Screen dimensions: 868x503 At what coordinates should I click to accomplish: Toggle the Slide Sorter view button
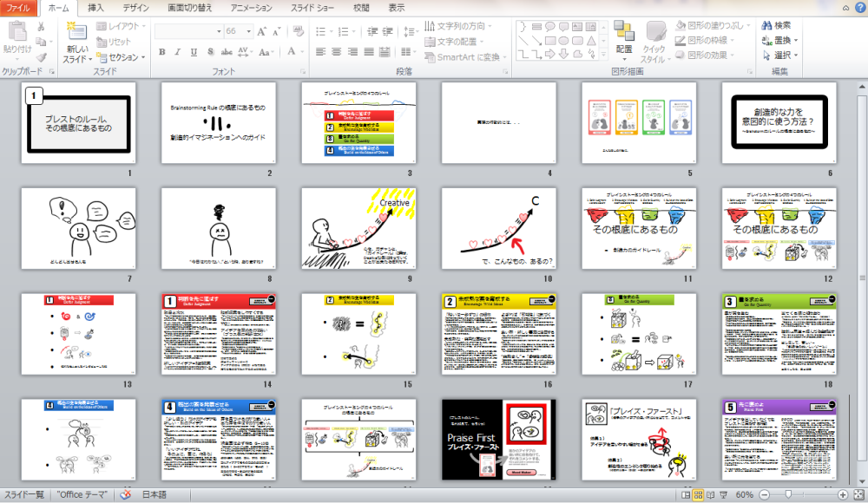pyautogui.click(x=700, y=494)
